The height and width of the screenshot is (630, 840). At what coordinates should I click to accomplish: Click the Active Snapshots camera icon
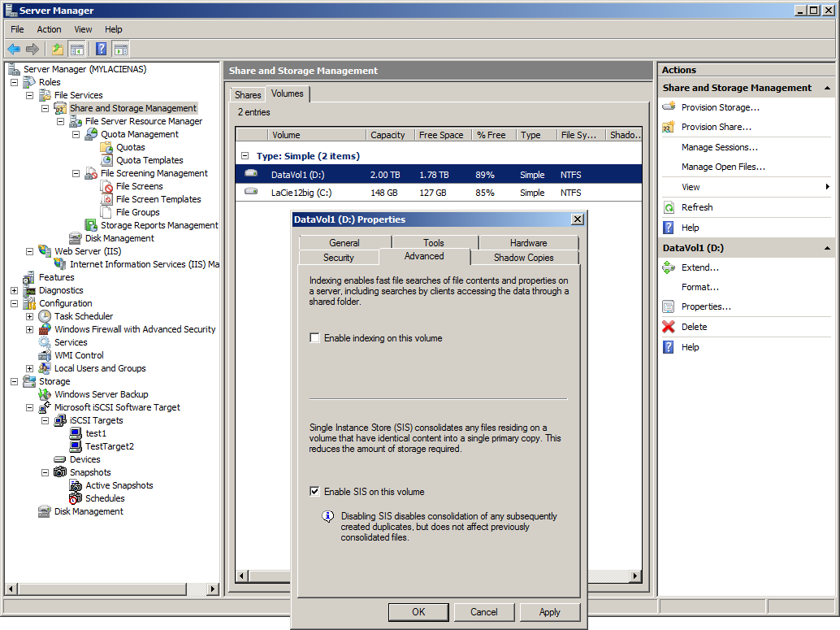pos(76,485)
